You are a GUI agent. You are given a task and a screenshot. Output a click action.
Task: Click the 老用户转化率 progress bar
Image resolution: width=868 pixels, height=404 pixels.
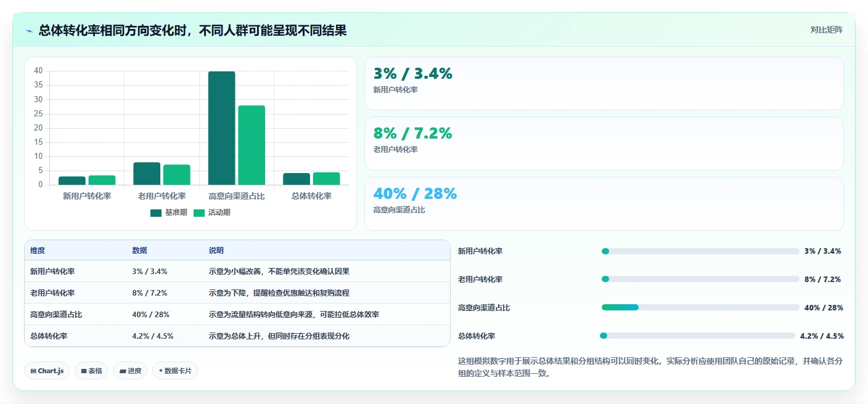coord(700,280)
